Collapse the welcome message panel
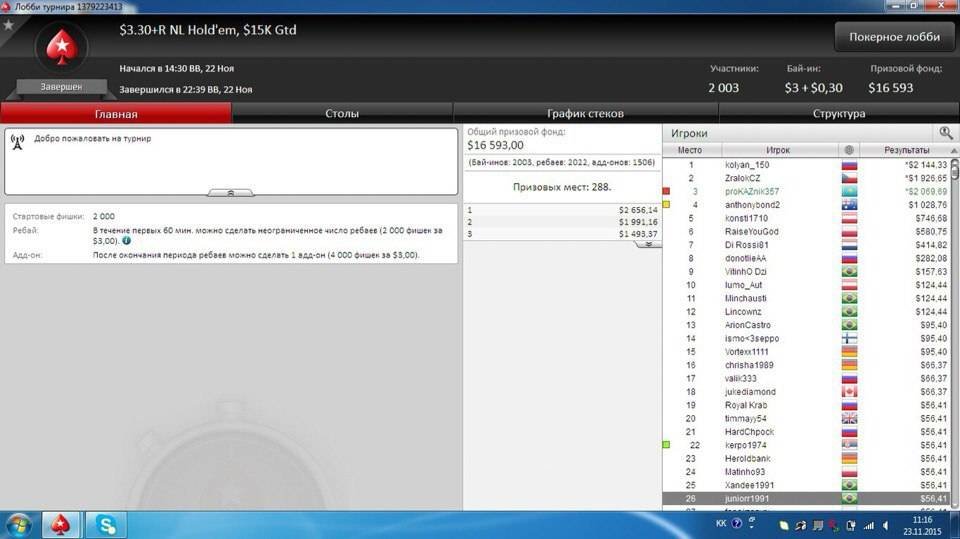 pyautogui.click(x=230, y=192)
